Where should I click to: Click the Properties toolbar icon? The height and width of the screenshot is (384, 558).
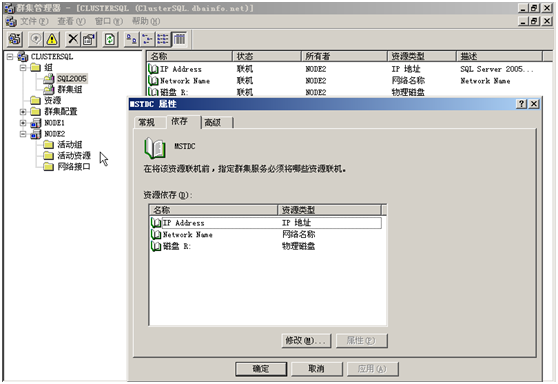click(x=89, y=39)
